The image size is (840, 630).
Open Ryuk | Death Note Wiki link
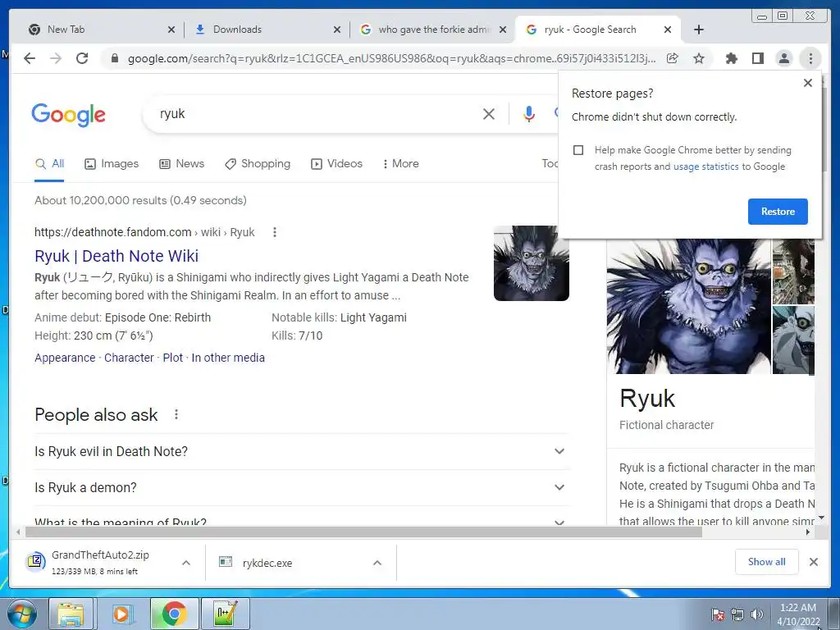(116, 256)
